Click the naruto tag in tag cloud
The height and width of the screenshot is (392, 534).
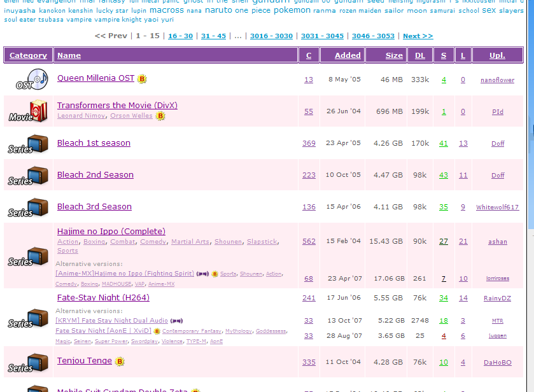218,10
